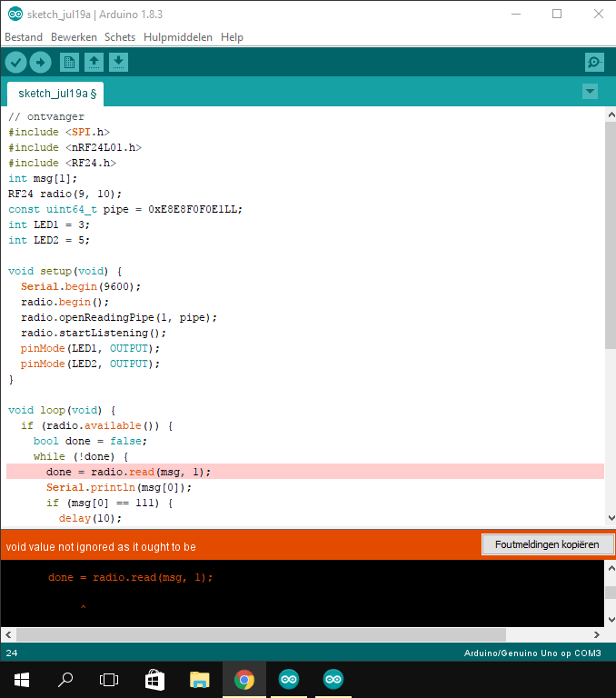Open the Serial Monitor icon
The height and width of the screenshot is (698, 616).
pos(594,62)
